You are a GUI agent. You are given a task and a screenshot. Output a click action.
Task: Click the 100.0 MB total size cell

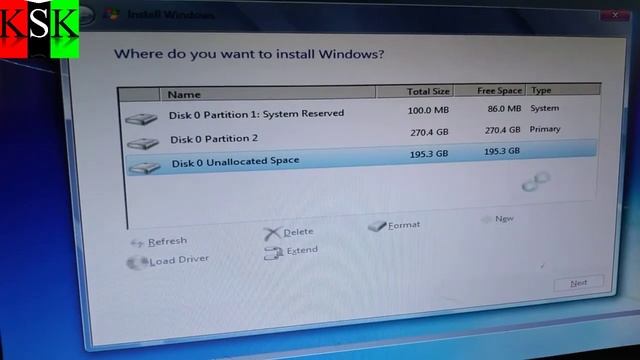(428, 110)
